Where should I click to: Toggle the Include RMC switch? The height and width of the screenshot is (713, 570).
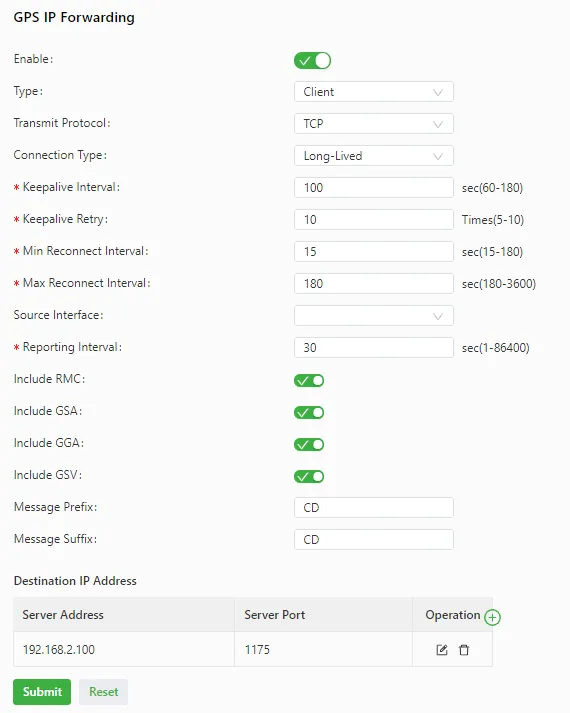pyautogui.click(x=309, y=381)
